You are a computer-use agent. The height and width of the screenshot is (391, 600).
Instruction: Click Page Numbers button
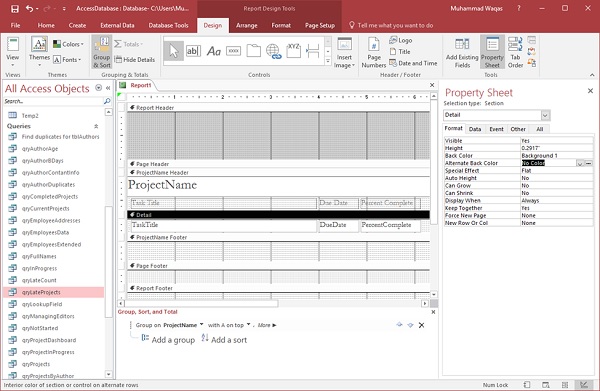tap(374, 53)
